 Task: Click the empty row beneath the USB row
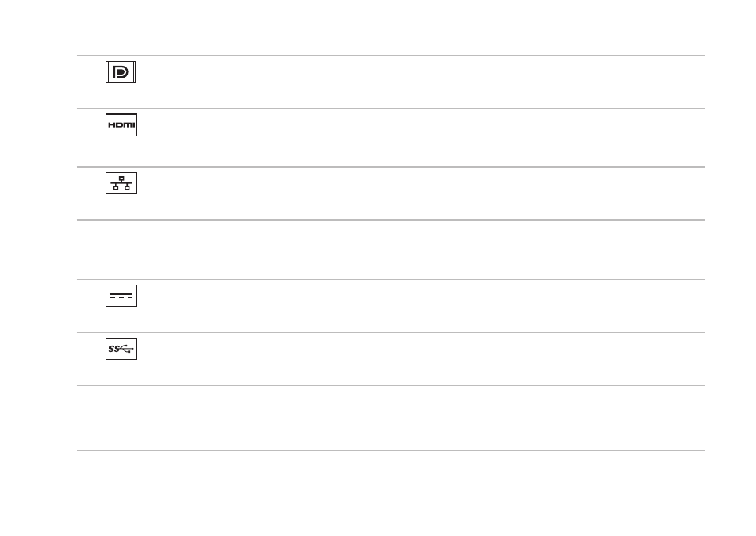pos(391,417)
